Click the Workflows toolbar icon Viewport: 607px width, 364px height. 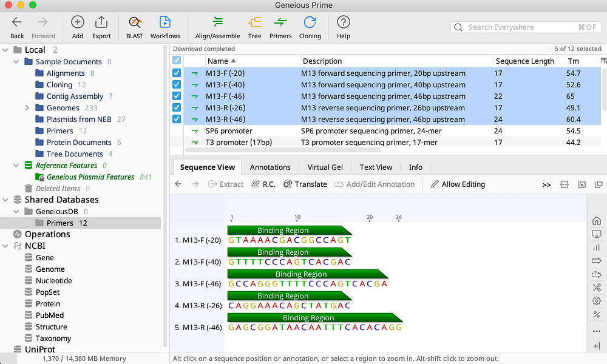pyautogui.click(x=165, y=27)
